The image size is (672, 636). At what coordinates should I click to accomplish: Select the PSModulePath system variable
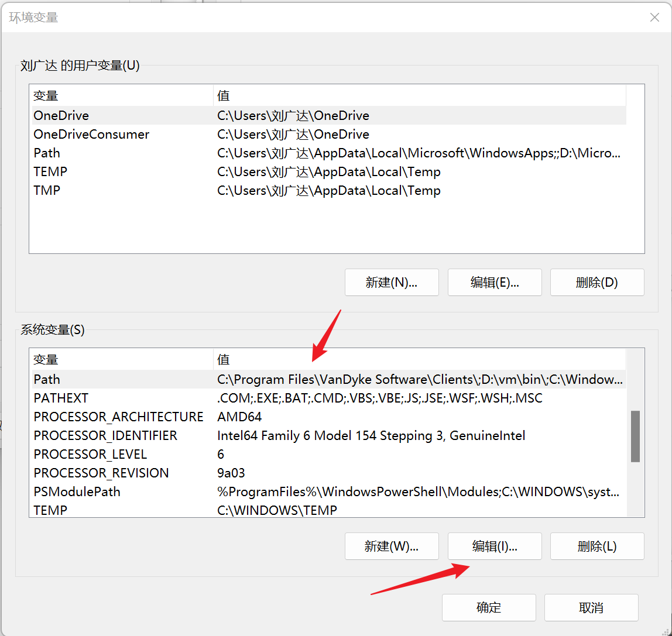(329, 491)
